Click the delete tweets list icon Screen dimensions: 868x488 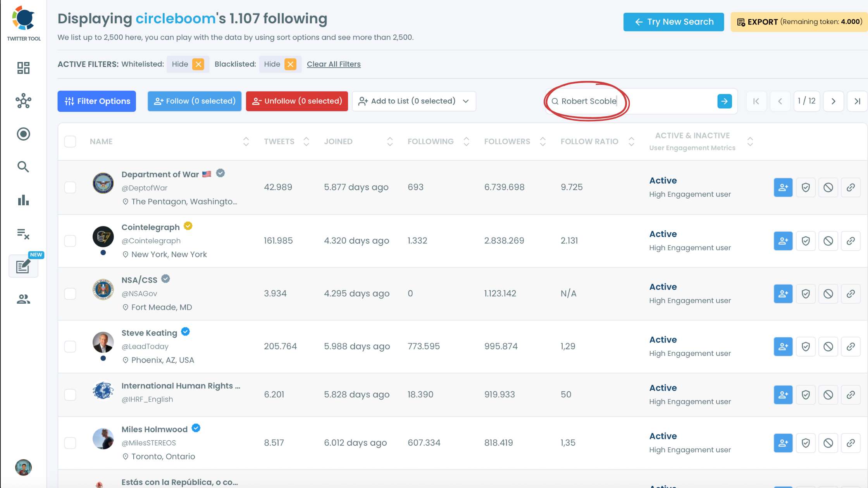tap(23, 234)
